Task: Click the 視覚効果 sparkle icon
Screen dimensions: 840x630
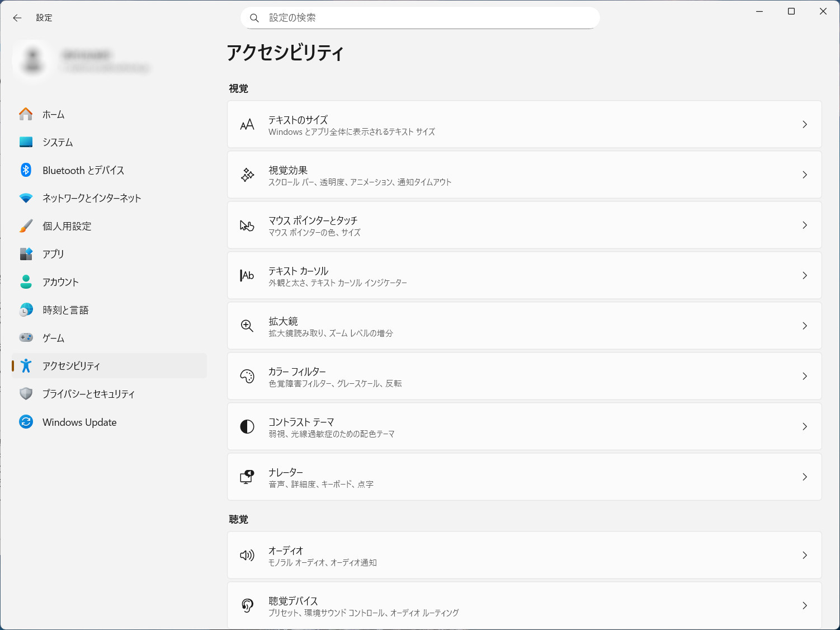Action: pos(247,175)
